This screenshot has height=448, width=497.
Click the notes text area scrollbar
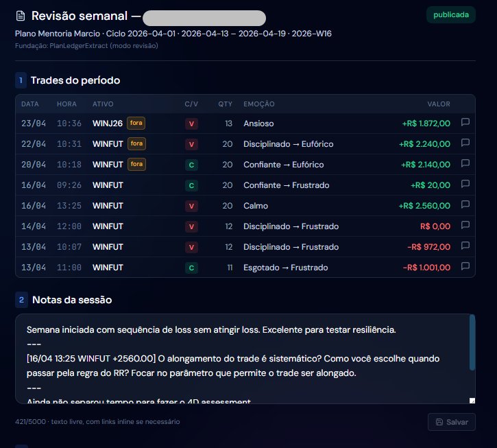tap(472, 342)
